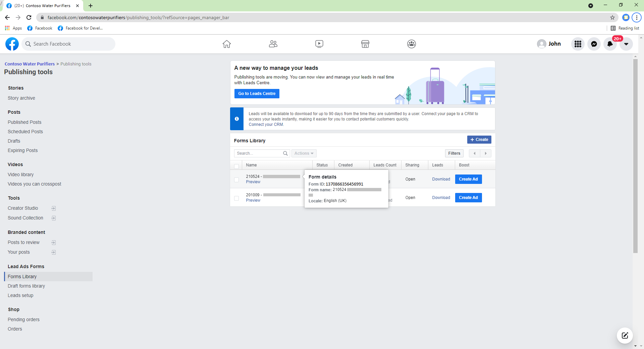Open the Friends icon in top navigation
This screenshot has width=644, height=349.
click(x=273, y=44)
